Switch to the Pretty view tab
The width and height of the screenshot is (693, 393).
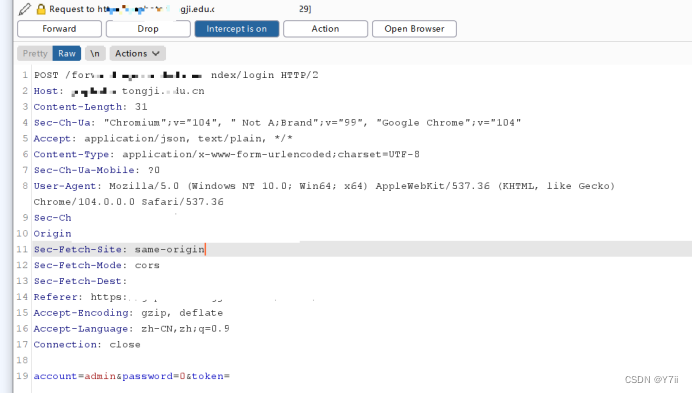click(x=35, y=53)
